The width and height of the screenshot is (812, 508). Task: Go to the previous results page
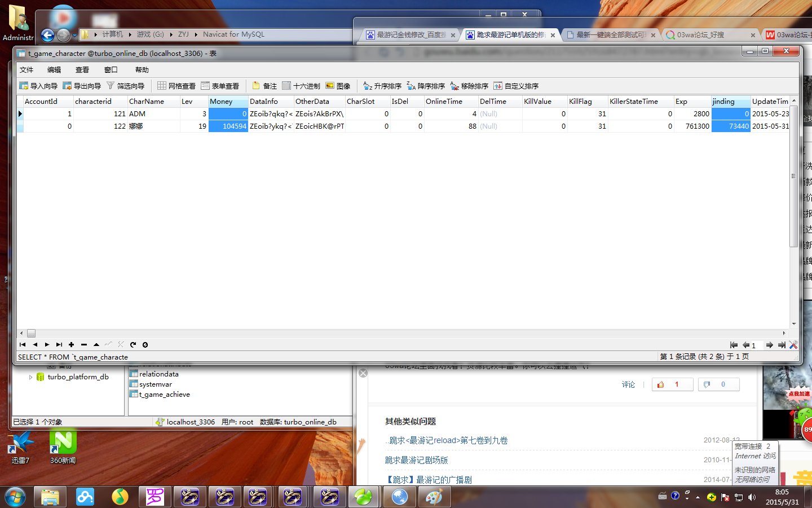[745, 345]
